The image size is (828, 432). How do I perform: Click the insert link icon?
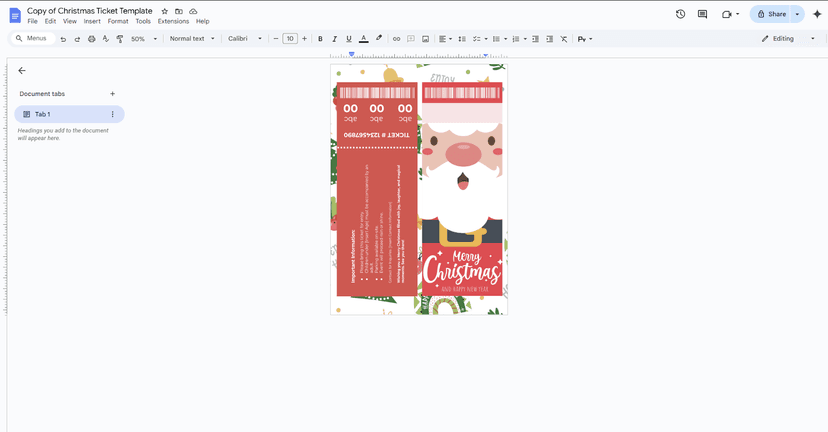[396, 39]
